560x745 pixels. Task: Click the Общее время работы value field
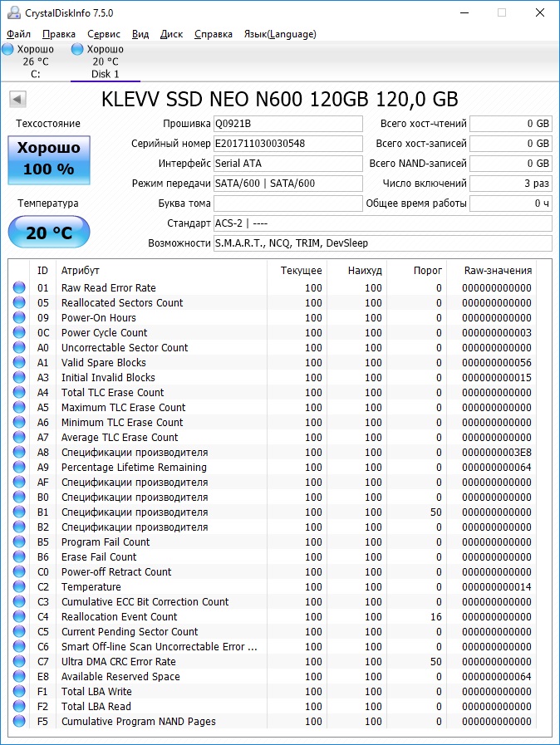click(x=510, y=203)
